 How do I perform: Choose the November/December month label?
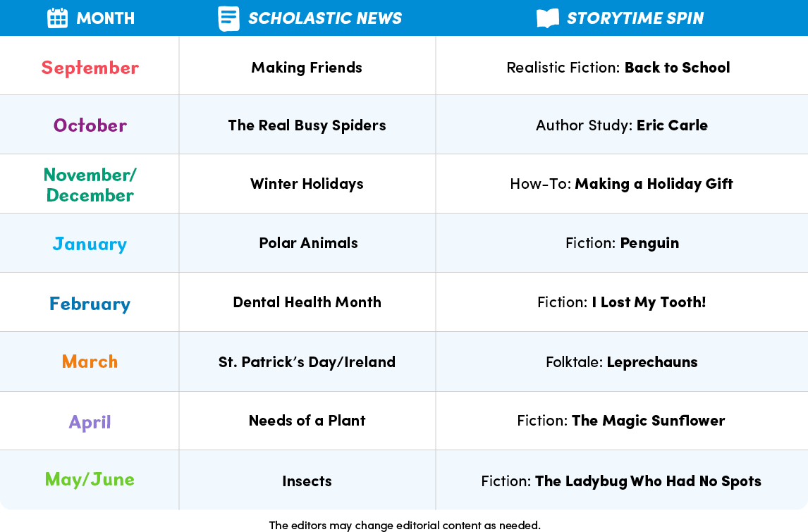(90, 185)
